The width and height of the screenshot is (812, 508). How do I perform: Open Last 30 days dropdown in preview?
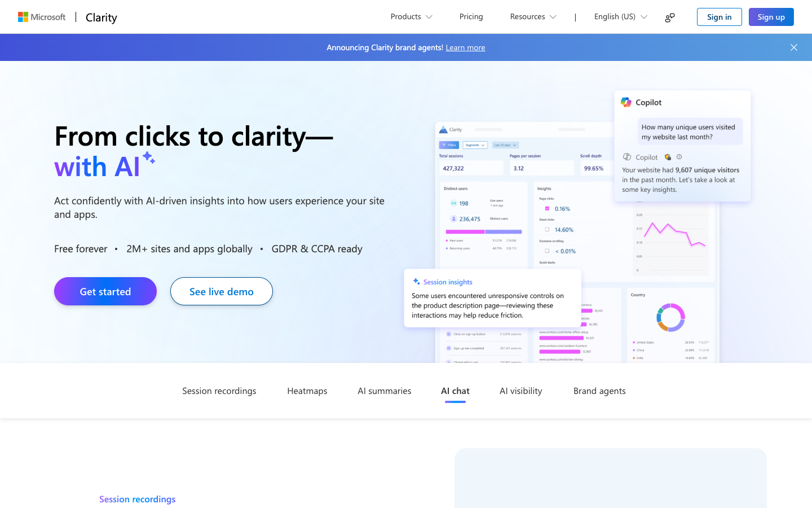point(505,145)
